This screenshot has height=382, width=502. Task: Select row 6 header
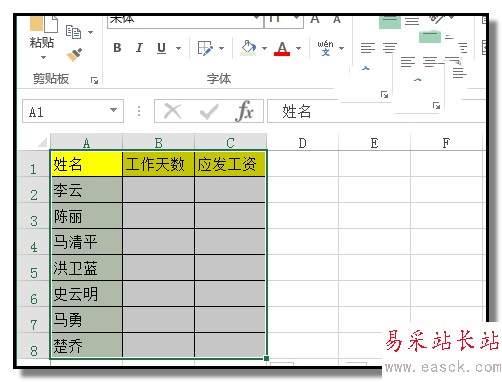33,294
